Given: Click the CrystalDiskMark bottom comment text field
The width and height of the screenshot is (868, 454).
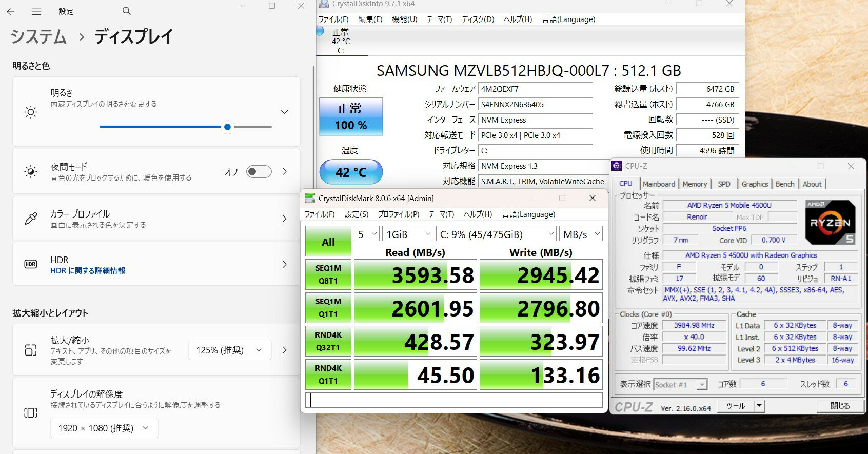Looking at the screenshot, I should point(453,400).
